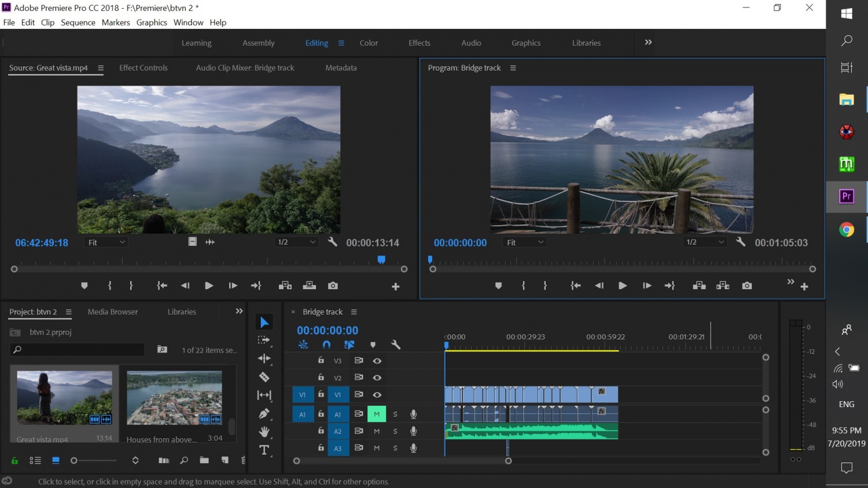The height and width of the screenshot is (488, 868).
Task: Switch to the Effect Controls tab
Action: click(144, 68)
